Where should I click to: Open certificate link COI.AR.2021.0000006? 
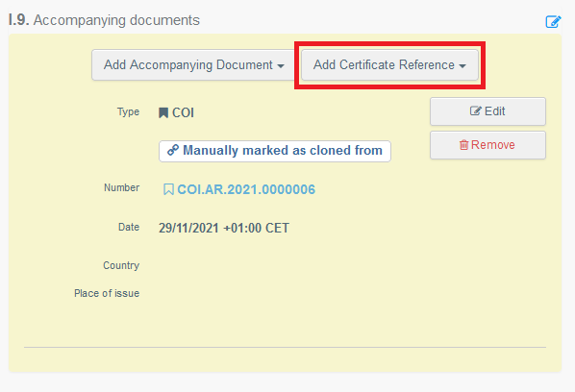[x=246, y=189]
